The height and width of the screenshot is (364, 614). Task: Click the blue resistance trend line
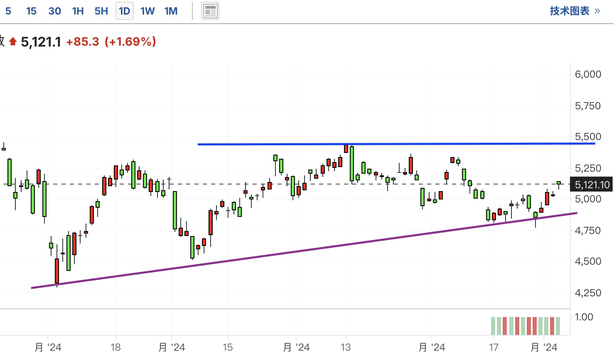click(396, 144)
